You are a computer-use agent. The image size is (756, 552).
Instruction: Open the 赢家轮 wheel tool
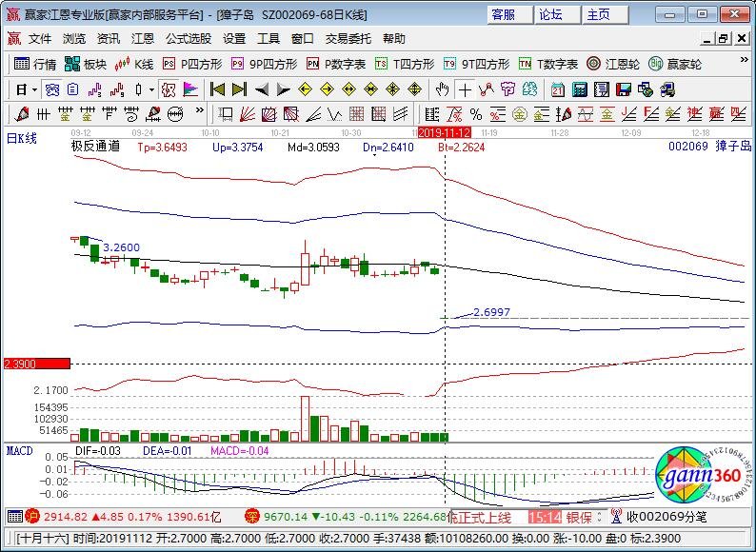pos(674,64)
